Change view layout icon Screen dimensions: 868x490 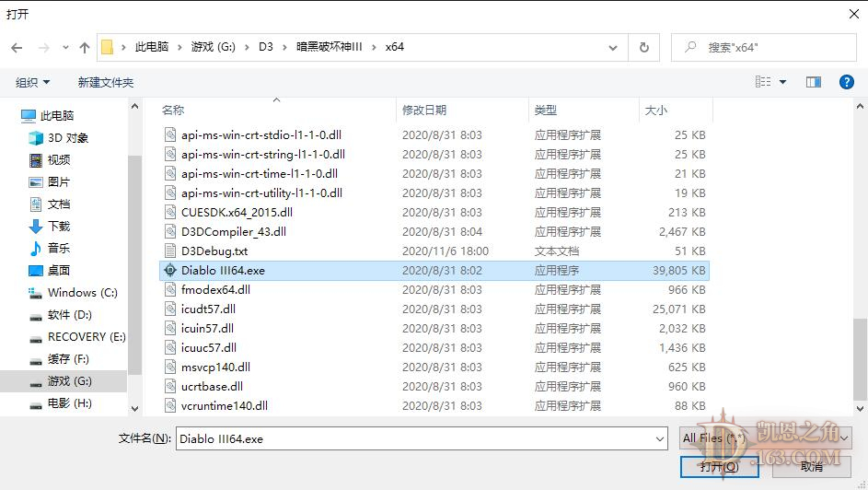pyautogui.click(x=763, y=82)
